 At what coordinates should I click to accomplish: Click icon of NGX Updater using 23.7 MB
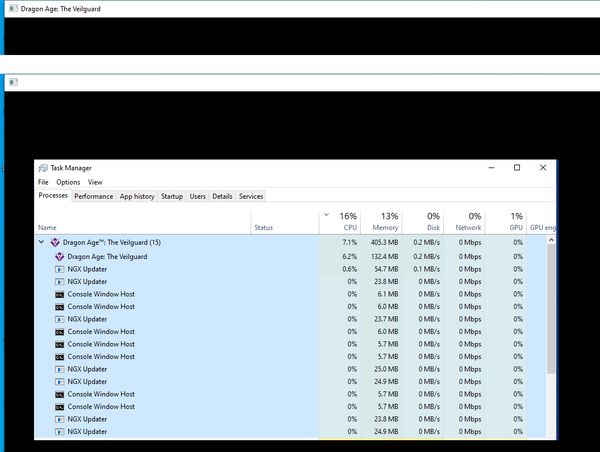[60, 319]
